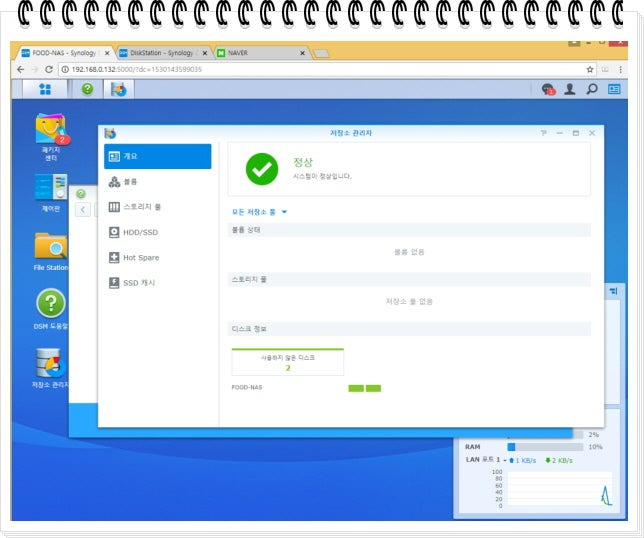Click the green help icon in taskbar
This screenshot has height=538, width=644.
click(x=87, y=89)
